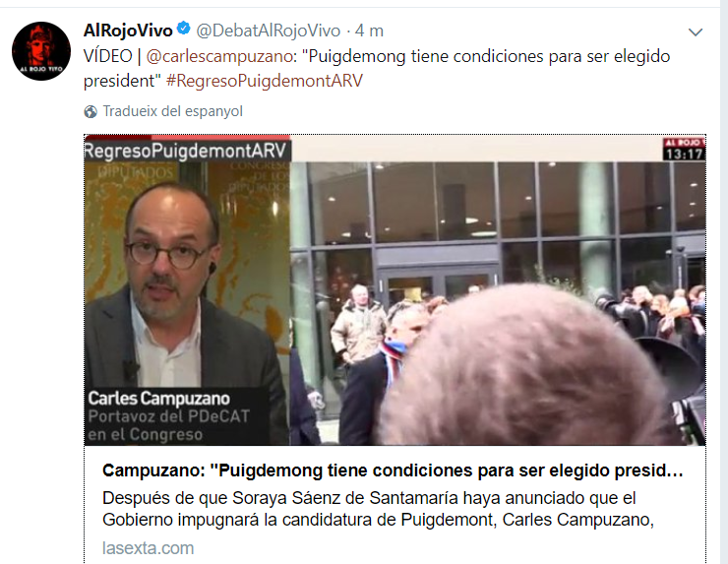The width and height of the screenshot is (728, 564).
Task: Click the Portavoz del PDeCAT caption
Action: pos(169,425)
